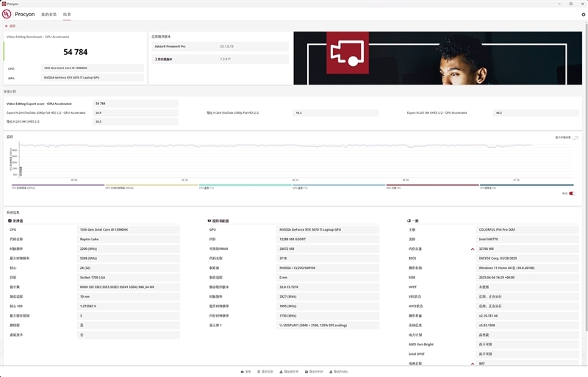Open settings via the gear icon
Screen dimensions: 588x377
coord(583,15)
